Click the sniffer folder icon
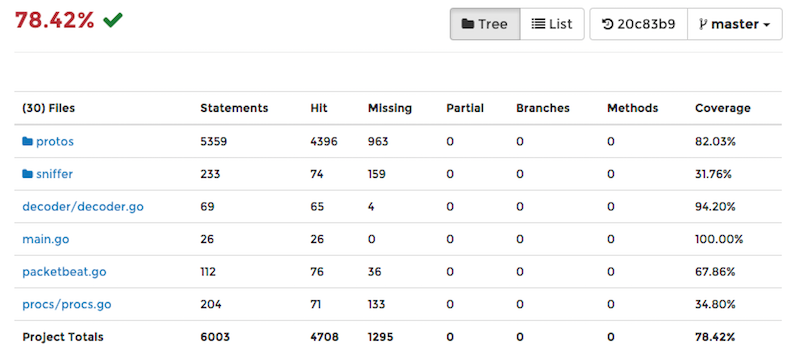800x364 pixels. (x=28, y=174)
